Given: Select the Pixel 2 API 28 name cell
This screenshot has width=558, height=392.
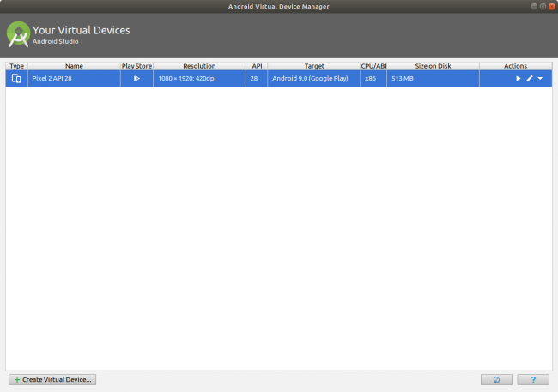Looking at the screenshot, I should pos(74,78).
